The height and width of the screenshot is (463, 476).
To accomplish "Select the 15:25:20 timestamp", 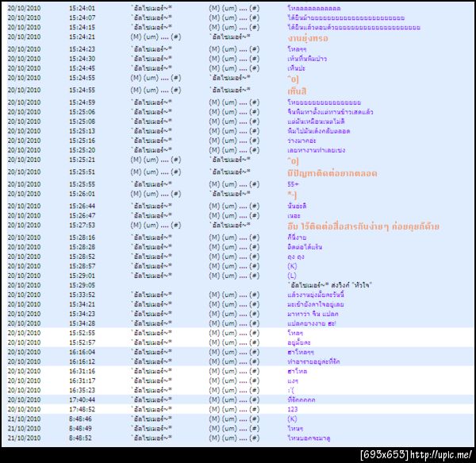I will [x=82, y=150].
